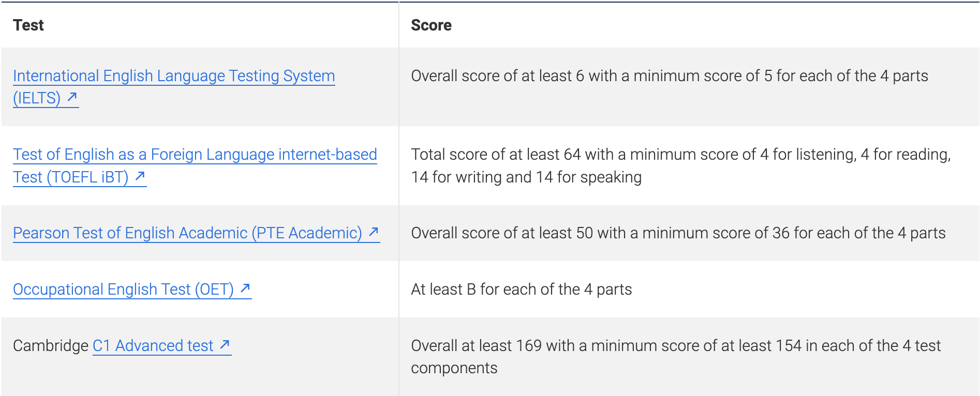Viewport: 980px width, 396px height.
Task: Click the IELTS score requirement text
Action: click(x=670, y=76)
